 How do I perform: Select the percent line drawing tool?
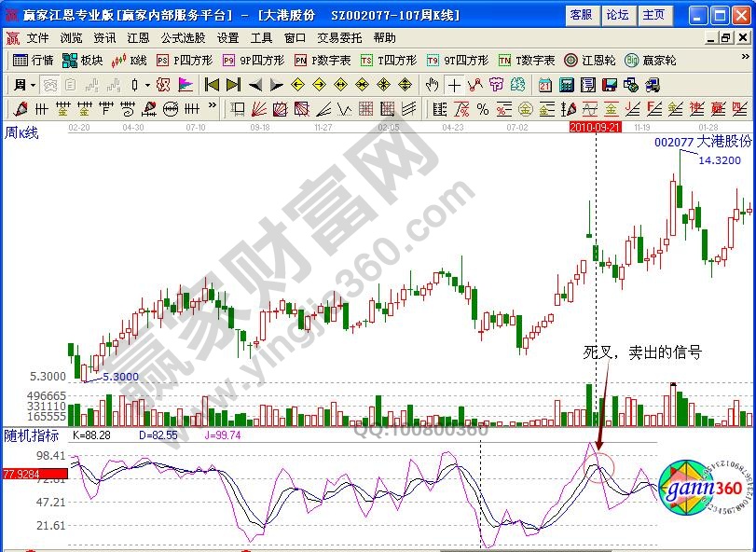(482, 108)
